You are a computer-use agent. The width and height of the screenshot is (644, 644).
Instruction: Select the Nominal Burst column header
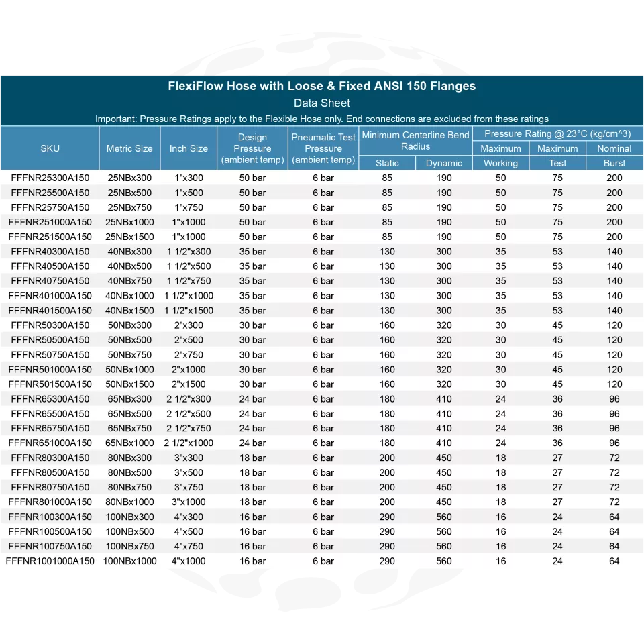pyautogui.click(x=614, y=156)
